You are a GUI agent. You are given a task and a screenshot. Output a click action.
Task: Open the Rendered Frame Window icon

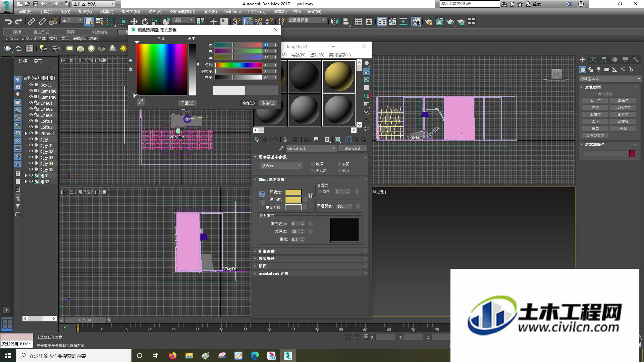[x=439, y=21]
